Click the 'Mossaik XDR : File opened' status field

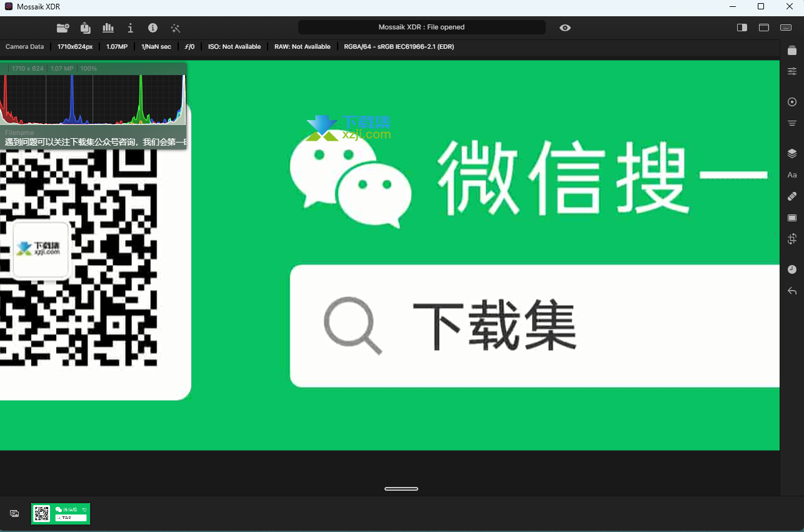422,28
